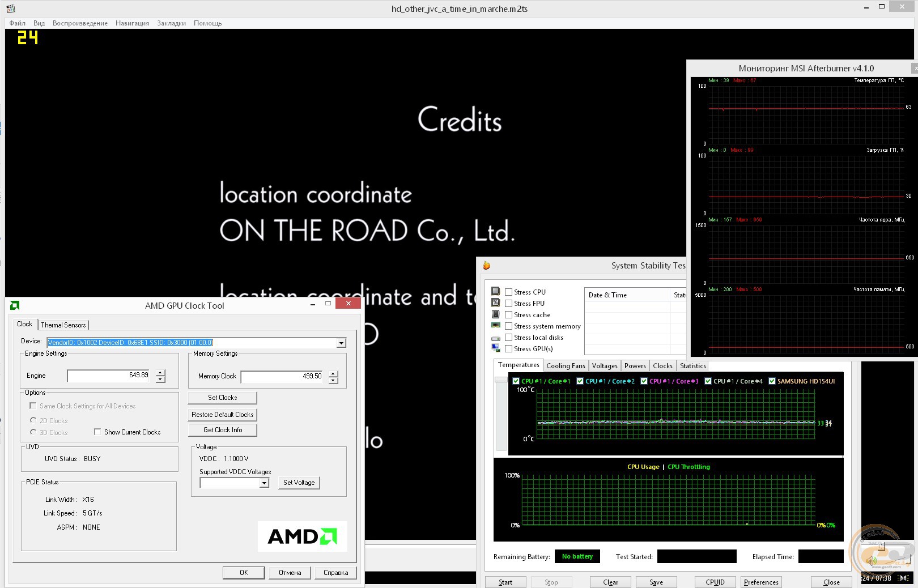This screenshot has width=918, height=588.
Task: Click the Save button in Stability Test
Action: [656, 582]
